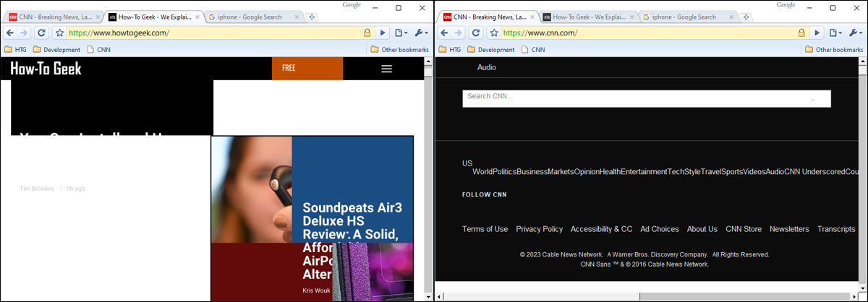Screen dimensions: 868x302
Task: Close the How-To Geek tab in left window
Action: (x=197, y=17)
